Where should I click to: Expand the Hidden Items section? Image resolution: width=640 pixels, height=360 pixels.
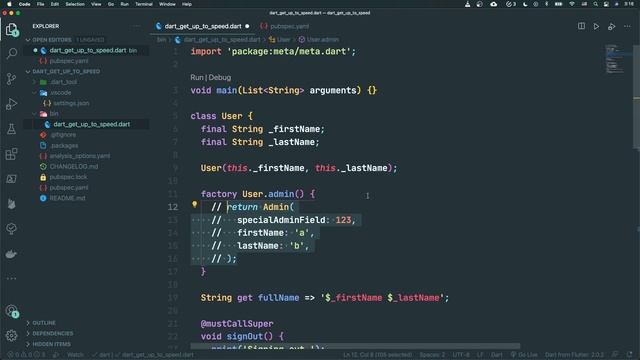pos(51,344)
